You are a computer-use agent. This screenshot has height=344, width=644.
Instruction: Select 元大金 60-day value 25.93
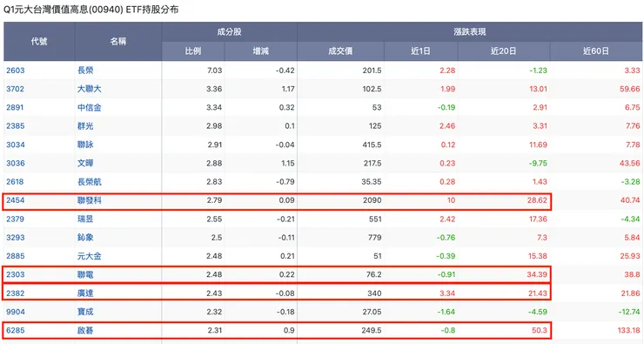point(630,256)
